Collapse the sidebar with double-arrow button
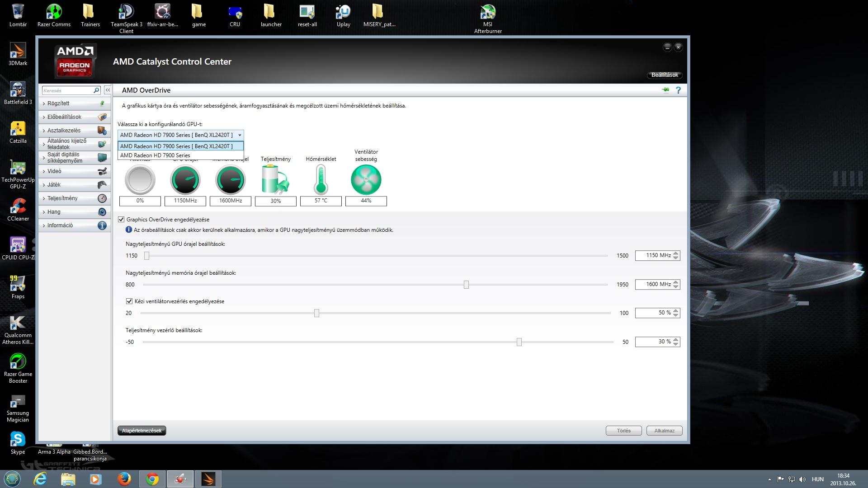Screen dimensions: 868x488 pos(108,90)
